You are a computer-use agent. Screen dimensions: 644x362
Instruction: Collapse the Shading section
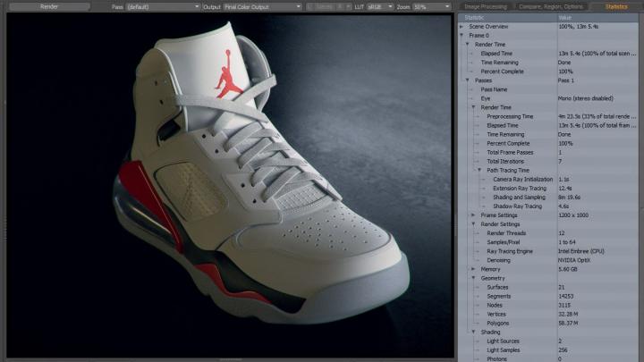(474, 332)
